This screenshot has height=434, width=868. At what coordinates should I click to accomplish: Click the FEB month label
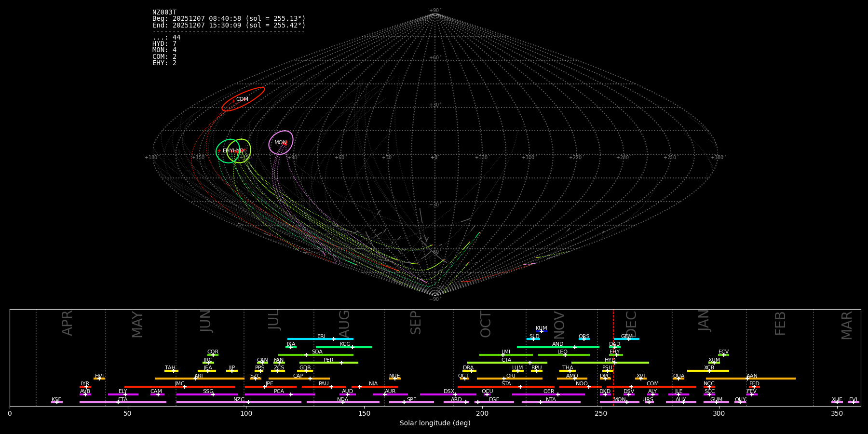point(780,324)
